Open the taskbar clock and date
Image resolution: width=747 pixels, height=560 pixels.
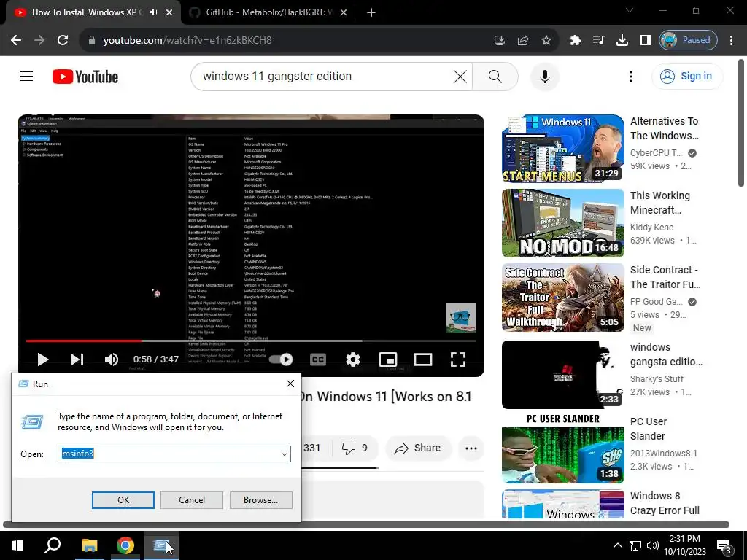(x=684, y=545)
